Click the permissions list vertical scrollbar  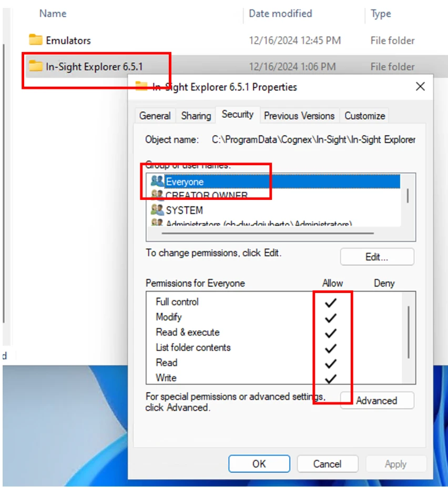(x=408, y=332)
